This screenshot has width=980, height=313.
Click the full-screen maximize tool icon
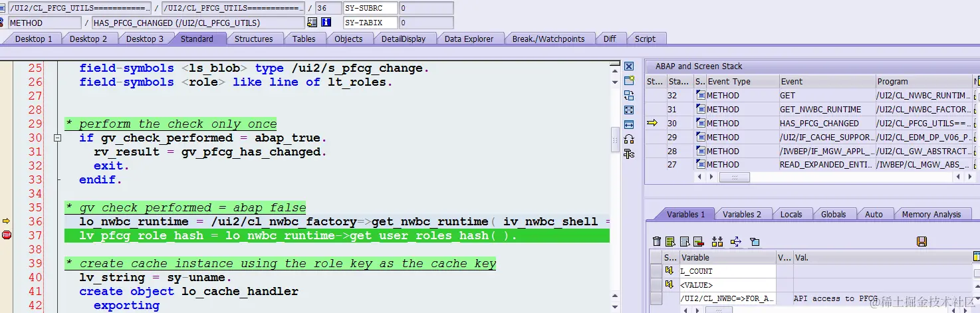(x=629, y=110)
